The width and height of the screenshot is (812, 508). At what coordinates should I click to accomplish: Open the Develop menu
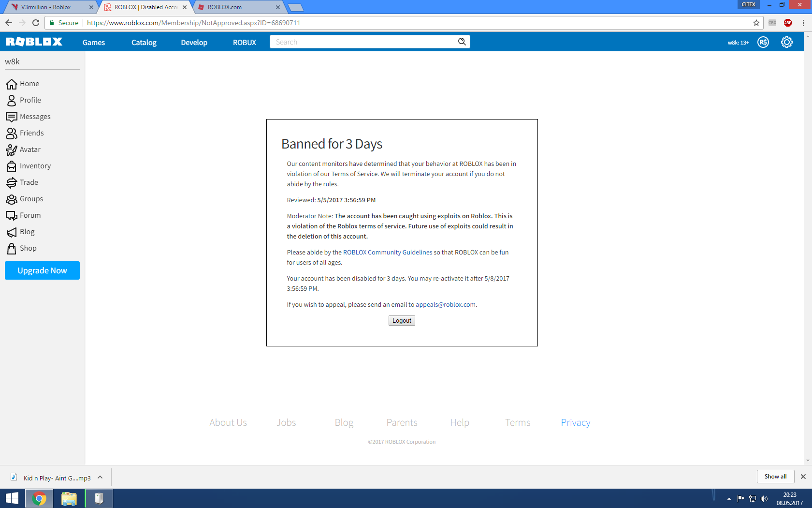coord(194,43)
